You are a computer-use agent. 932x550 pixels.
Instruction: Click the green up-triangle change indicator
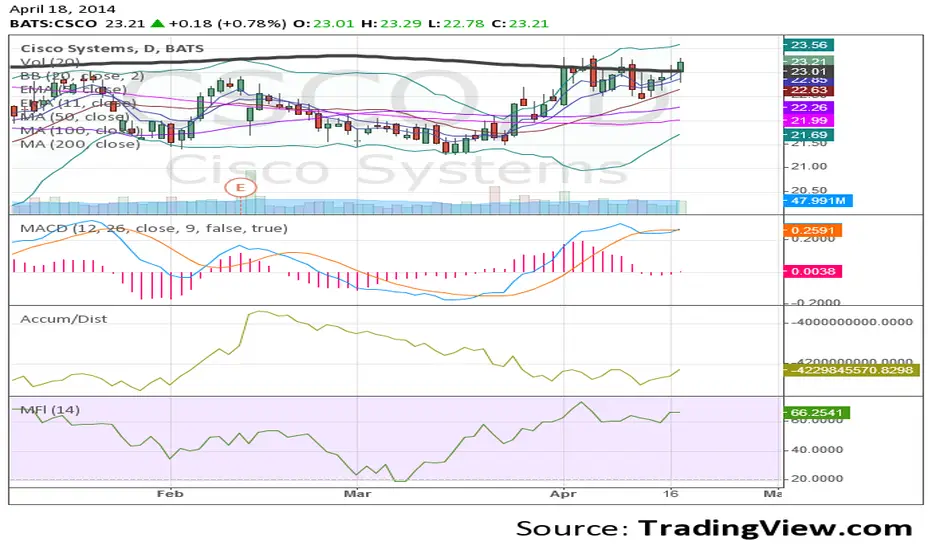click(x=158, y=23)
